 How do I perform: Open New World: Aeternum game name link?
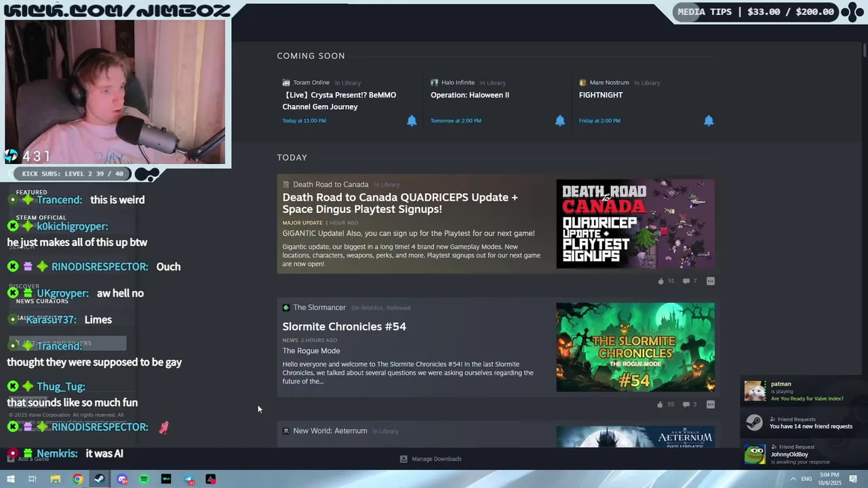(330, 431)
